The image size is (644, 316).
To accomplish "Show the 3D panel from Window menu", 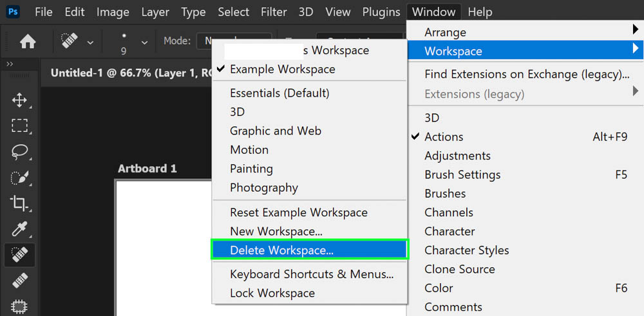I will pyautogui.click(x=526, y=118).
